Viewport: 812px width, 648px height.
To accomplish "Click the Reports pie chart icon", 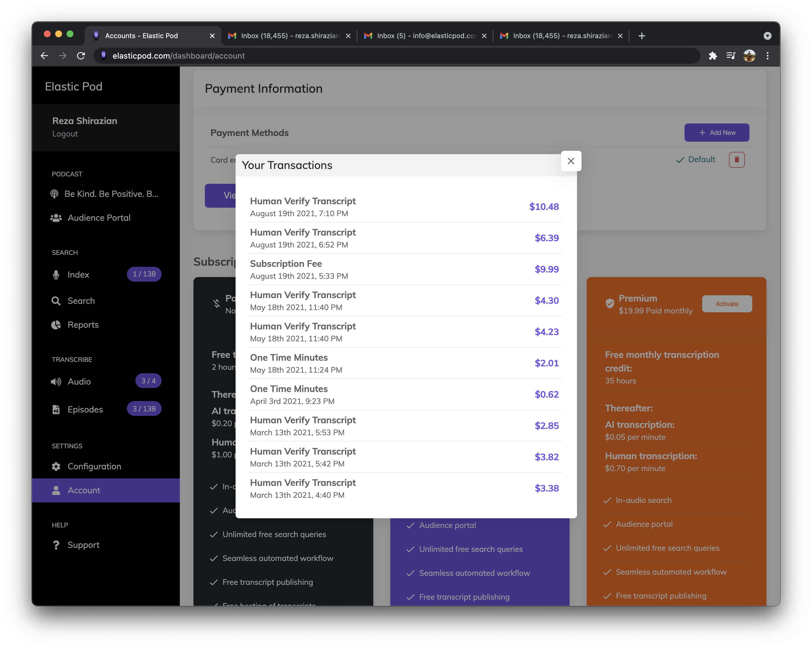I will tap(56, 325).
